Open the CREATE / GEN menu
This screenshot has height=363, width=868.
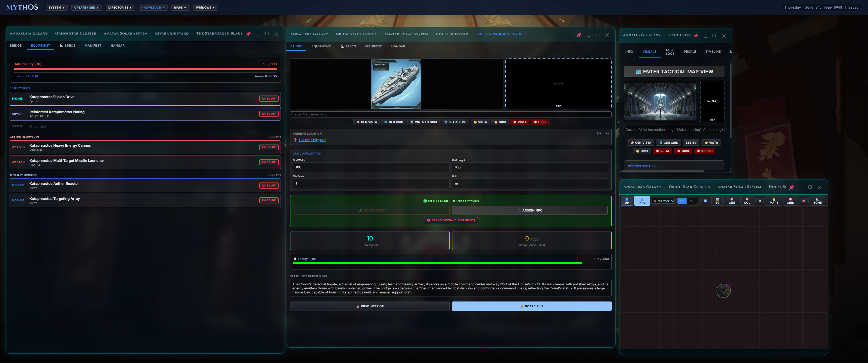[87, 7]
